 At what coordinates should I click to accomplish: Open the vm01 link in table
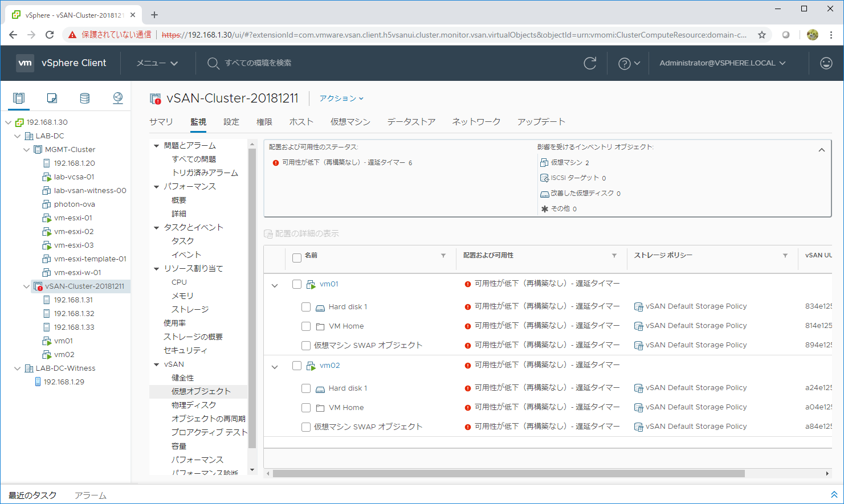(329, 284)
